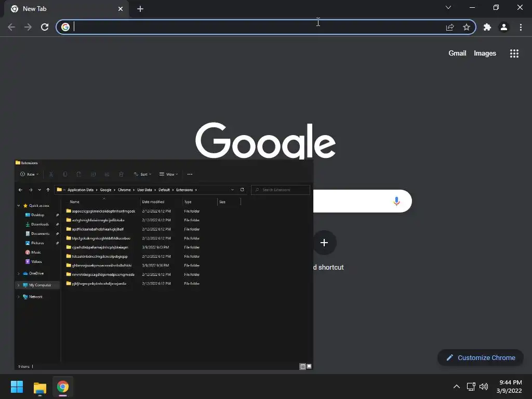Select the New Tab tab

click(x=66, y=9)
